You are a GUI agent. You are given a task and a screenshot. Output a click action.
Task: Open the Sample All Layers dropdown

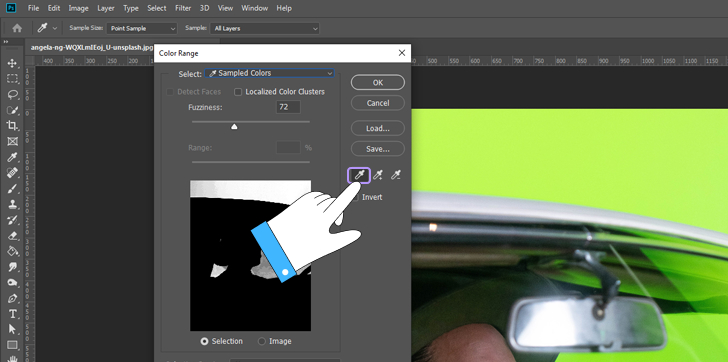point(265,28)
